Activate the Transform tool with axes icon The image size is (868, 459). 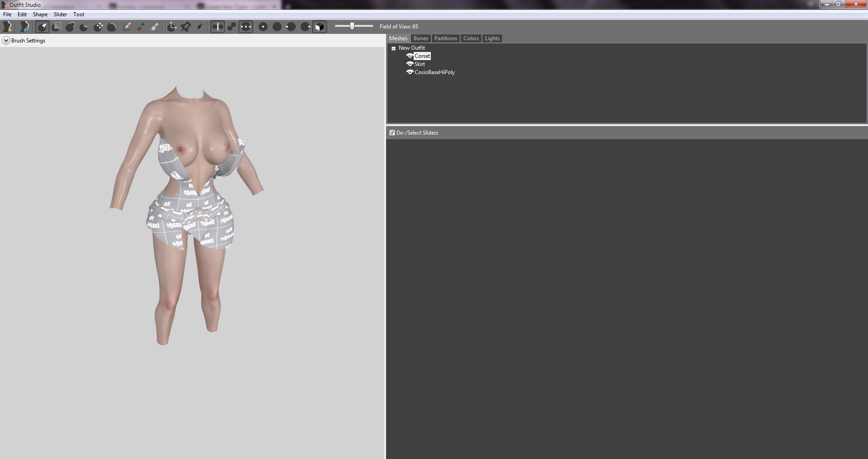click(x=172, y=27)
